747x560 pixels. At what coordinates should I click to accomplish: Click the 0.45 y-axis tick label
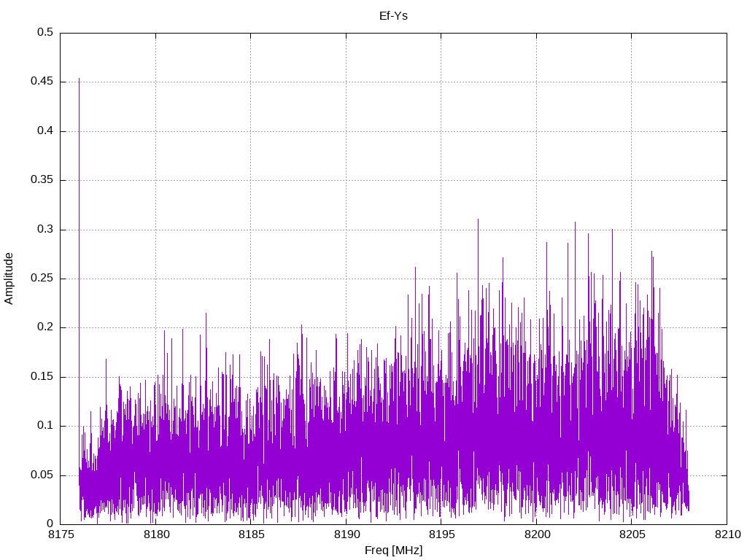pos(42,82)
